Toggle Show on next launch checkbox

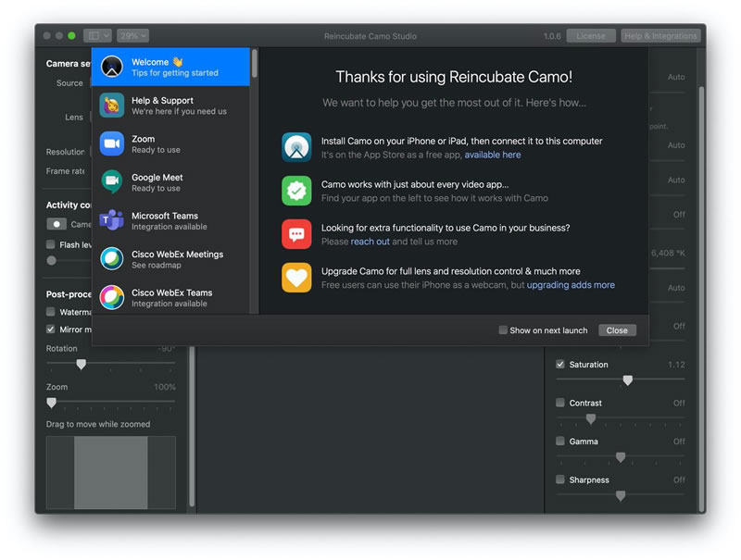pos(503,330)
